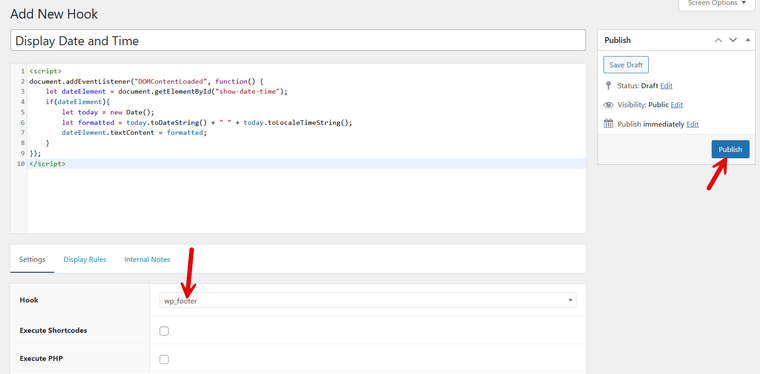760x374 pixels.
Task: Click the dateElement.textContent line
Action: tap(134, 133)
